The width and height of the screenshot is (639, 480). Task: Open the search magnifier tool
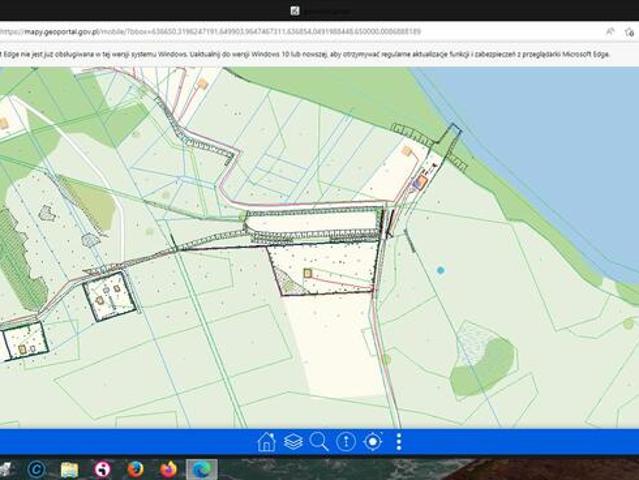(319, 442)
